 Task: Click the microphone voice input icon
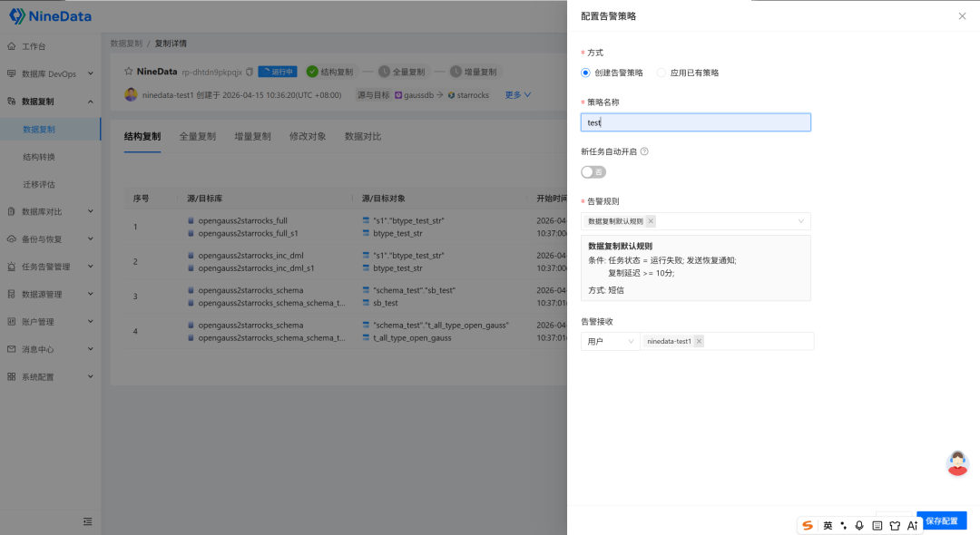(859, 525)
